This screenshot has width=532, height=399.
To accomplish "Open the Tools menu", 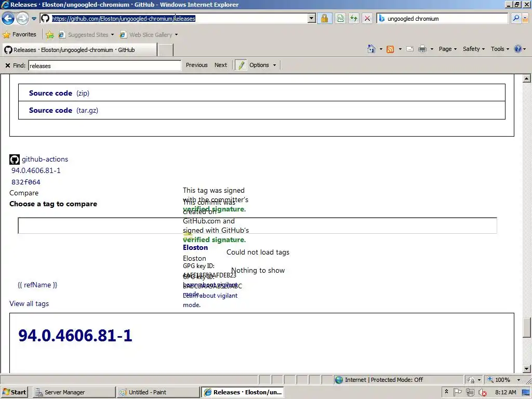I will (500, 49).
